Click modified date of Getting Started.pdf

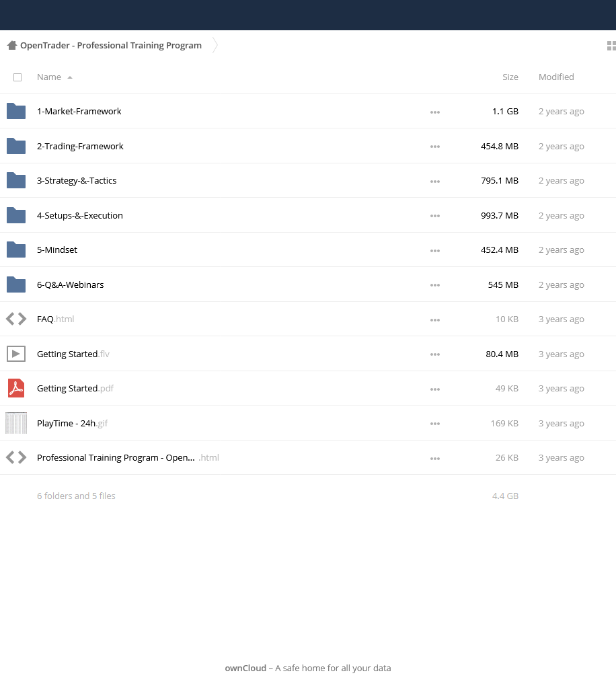click(561, 388)
